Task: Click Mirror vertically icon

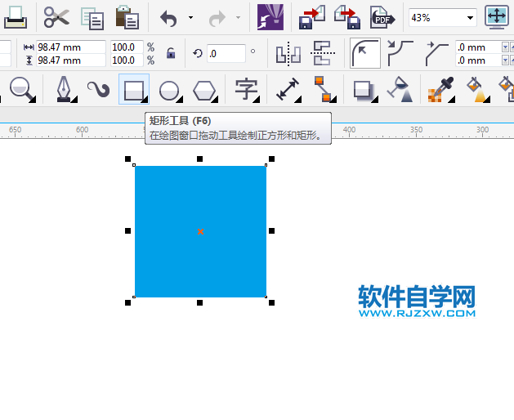Action: [323, 53]
